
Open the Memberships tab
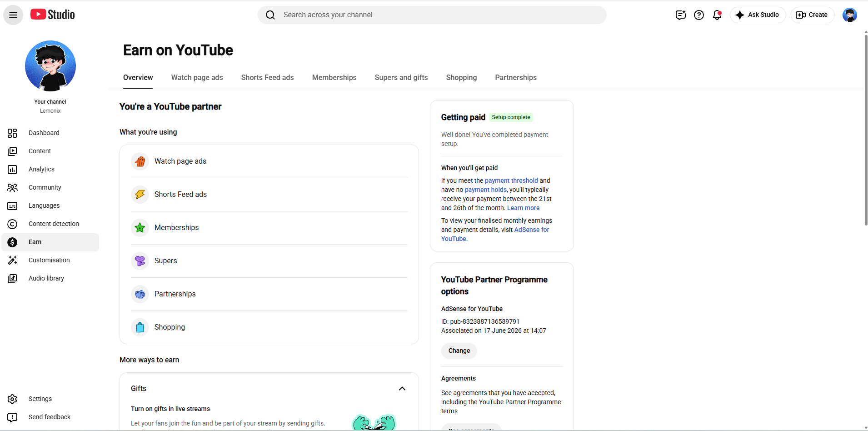(334, 78)
